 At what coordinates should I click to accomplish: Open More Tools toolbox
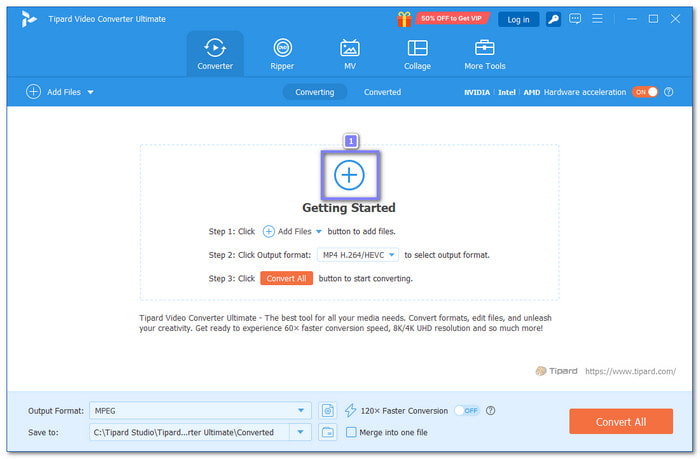[x=485, y=54]
